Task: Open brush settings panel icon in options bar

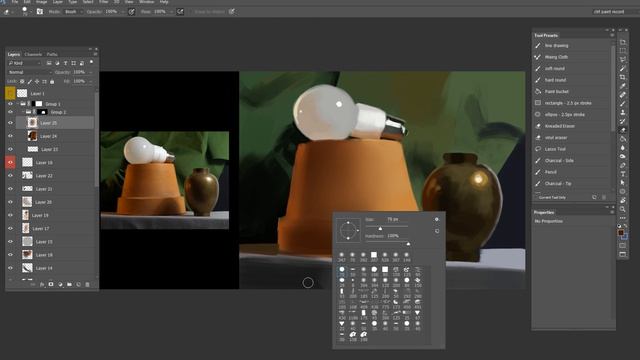Action: [40, 11]
